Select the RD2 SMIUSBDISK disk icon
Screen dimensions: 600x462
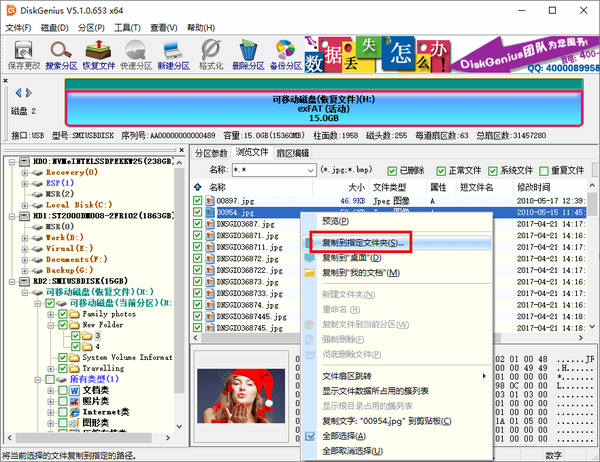point(24,281)
